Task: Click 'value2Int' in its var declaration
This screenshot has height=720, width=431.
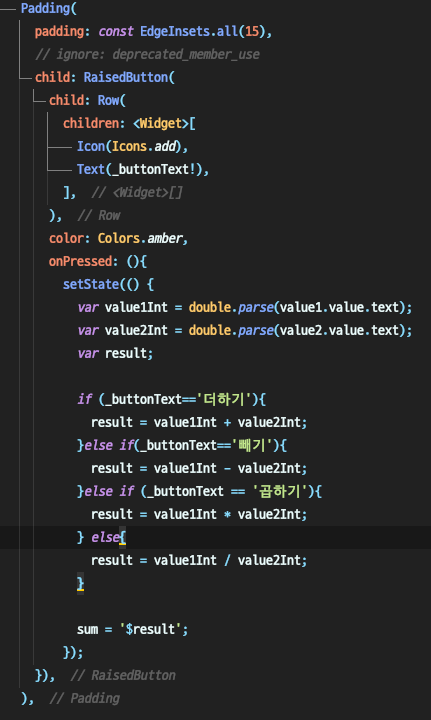Action: pyautogui.click(x=136, y=330)
